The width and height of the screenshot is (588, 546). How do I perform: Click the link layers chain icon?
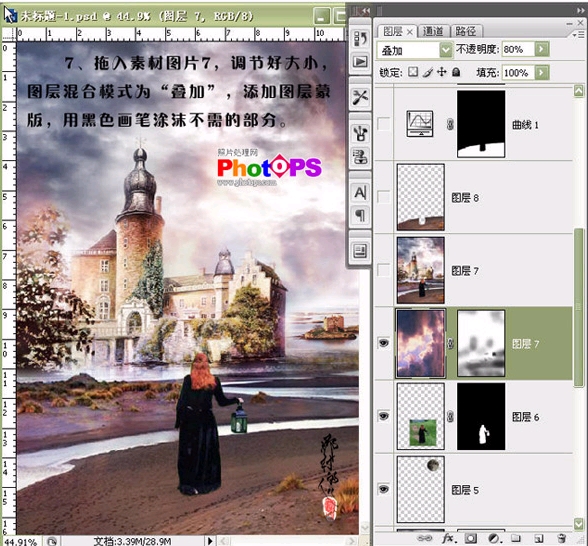[x=424, y=538]
